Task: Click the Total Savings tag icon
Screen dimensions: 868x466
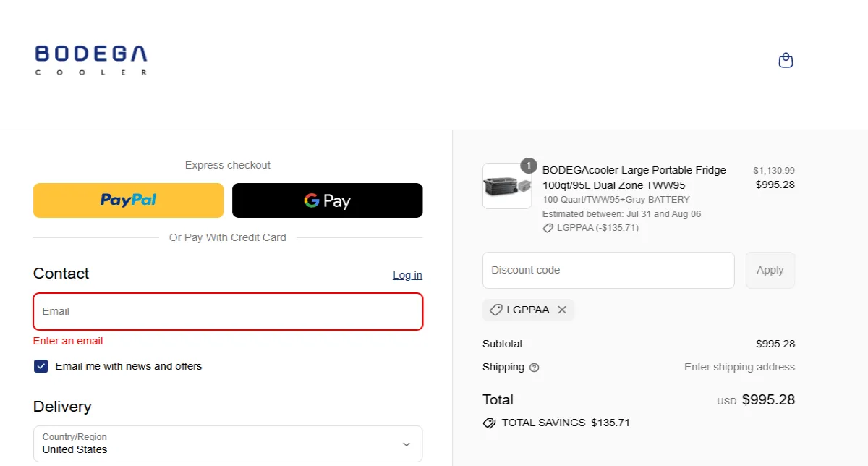Action: 489,423
